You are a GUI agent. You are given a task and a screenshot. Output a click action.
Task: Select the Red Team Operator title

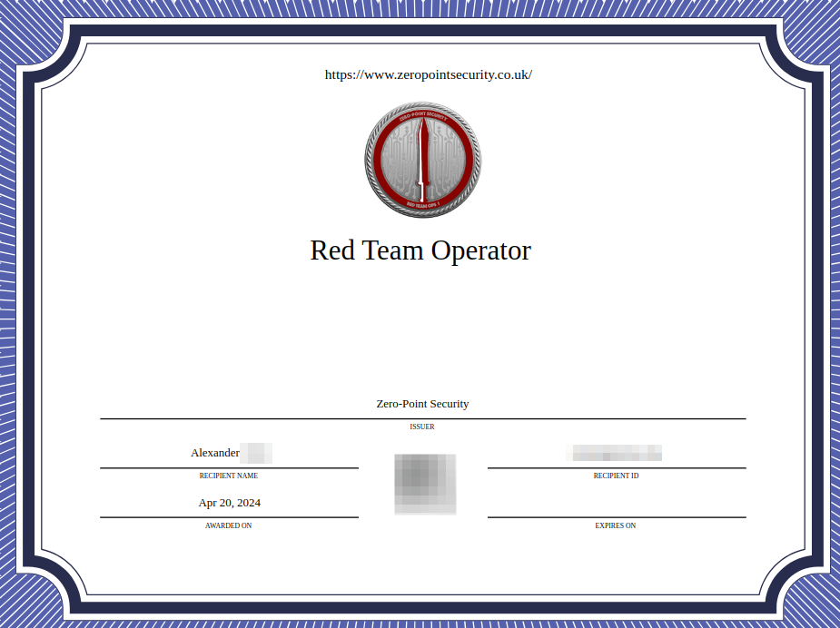[420, 250]
